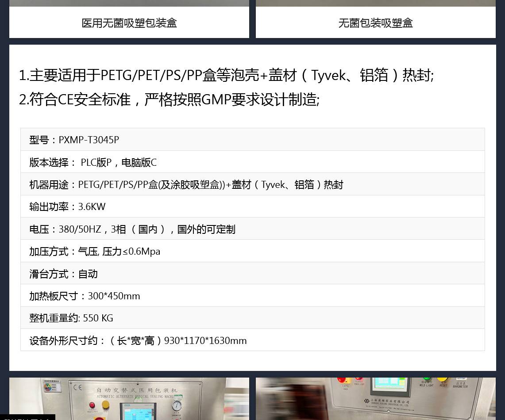Click the CE安全标准 GMP description line
505x420 pixels.
[169, 99]
